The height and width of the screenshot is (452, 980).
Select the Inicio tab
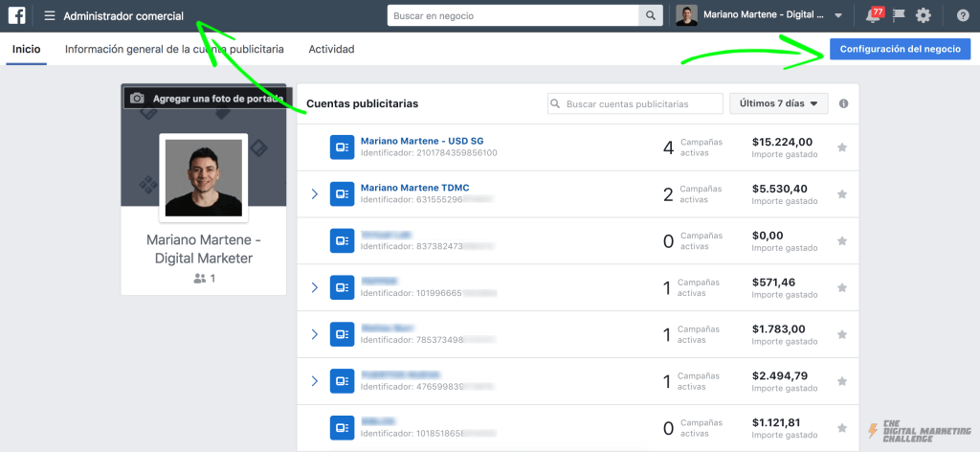[x=26, y=49]
